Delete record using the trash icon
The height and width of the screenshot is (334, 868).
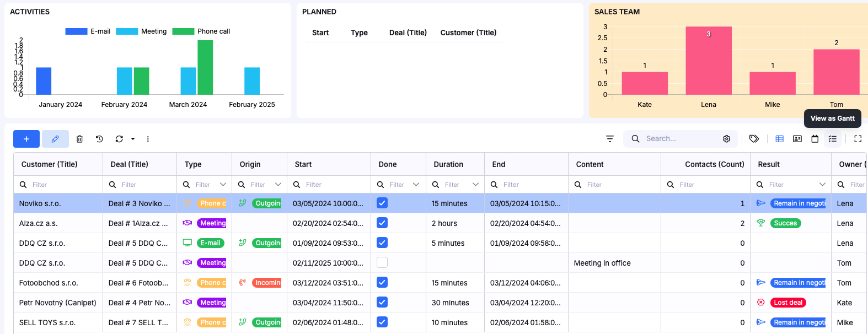(x=79, y=139)
